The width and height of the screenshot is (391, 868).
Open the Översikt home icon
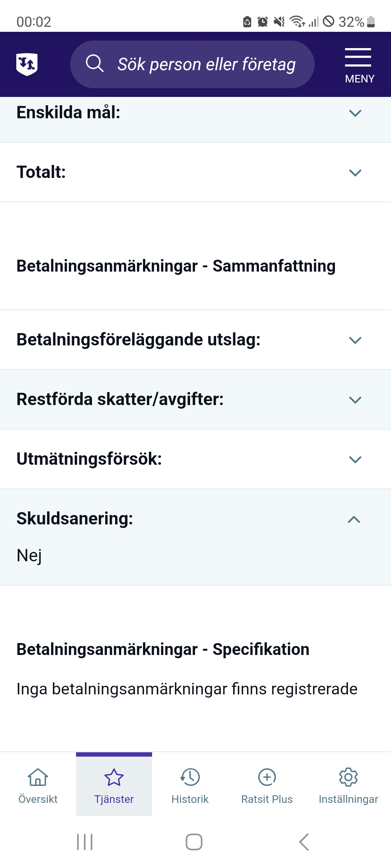tap(38, 777)
